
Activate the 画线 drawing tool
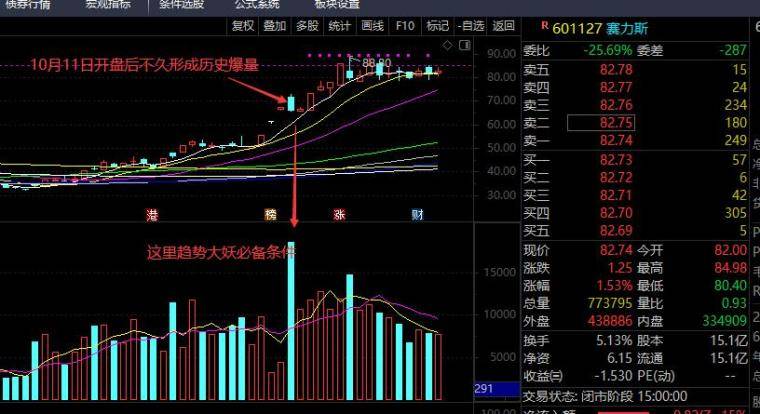(x=372, y=26)
